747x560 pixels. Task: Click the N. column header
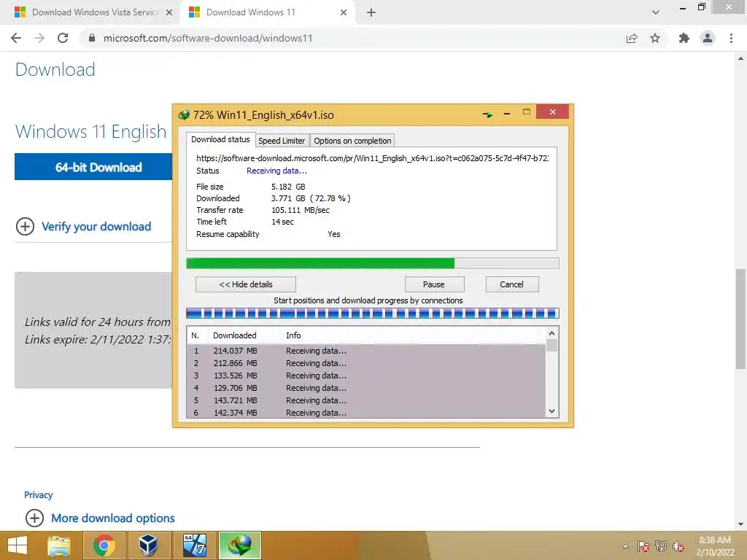click(x=198, y=335)
